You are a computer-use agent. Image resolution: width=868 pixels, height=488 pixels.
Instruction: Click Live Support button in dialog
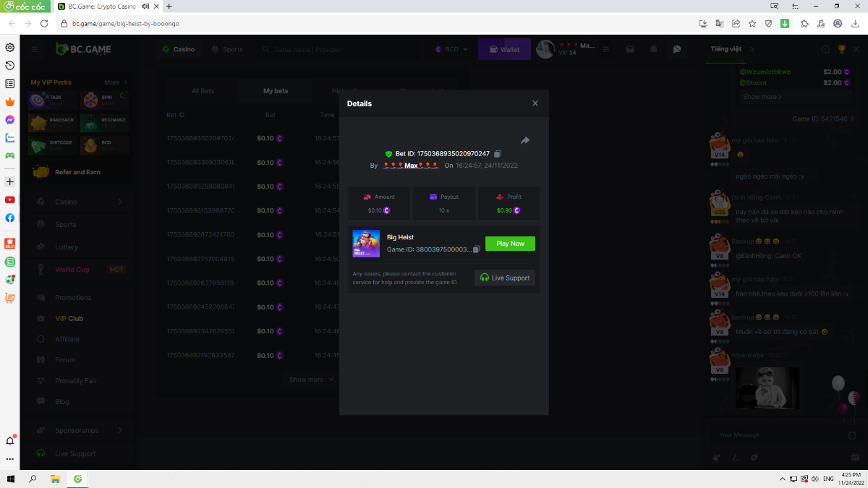505,278
